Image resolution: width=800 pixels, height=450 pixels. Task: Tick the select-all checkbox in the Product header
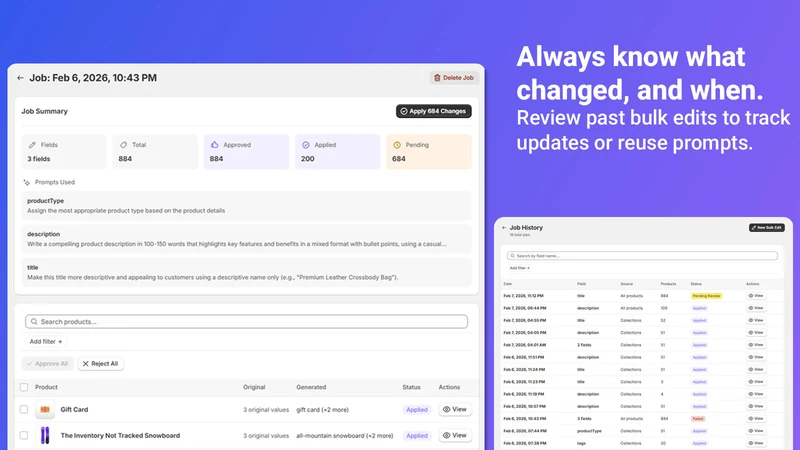pyautogui.click(x=24, y=387)
